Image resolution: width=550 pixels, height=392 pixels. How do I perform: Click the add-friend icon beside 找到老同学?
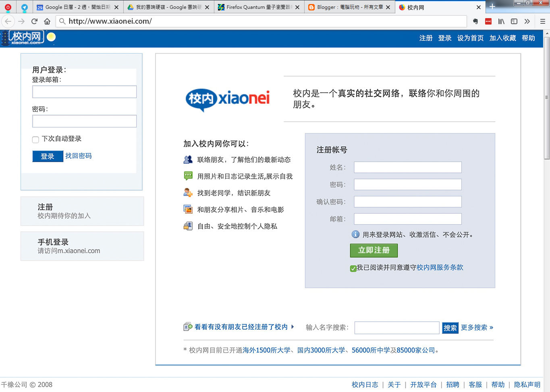(x=188, y=193)
